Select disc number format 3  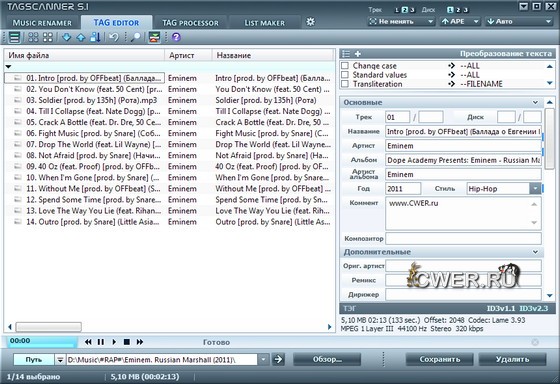(x=466, y=10)
